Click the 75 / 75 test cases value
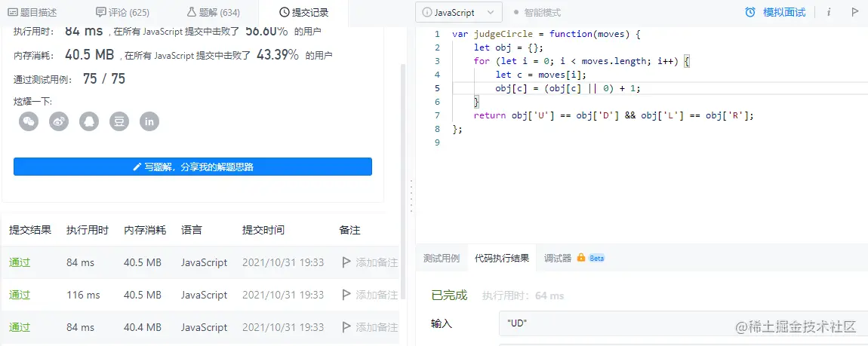This screenshot has height=346, width=868. [104, 78]
